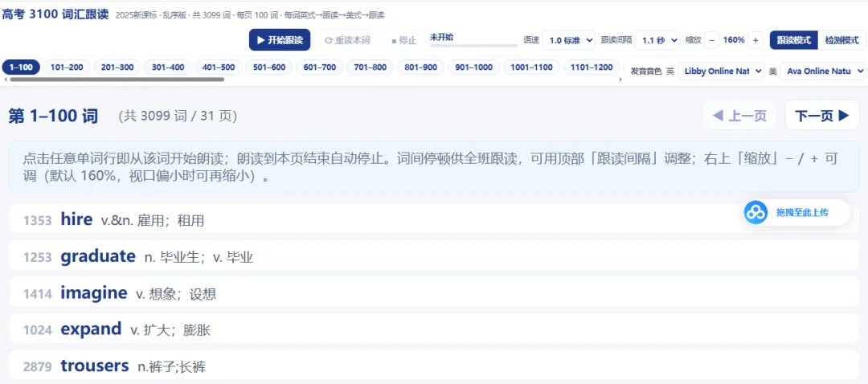This screenshot has height=384, width=868.
Task: Switch to 检测模式 mode
Action: coord(842,40)
